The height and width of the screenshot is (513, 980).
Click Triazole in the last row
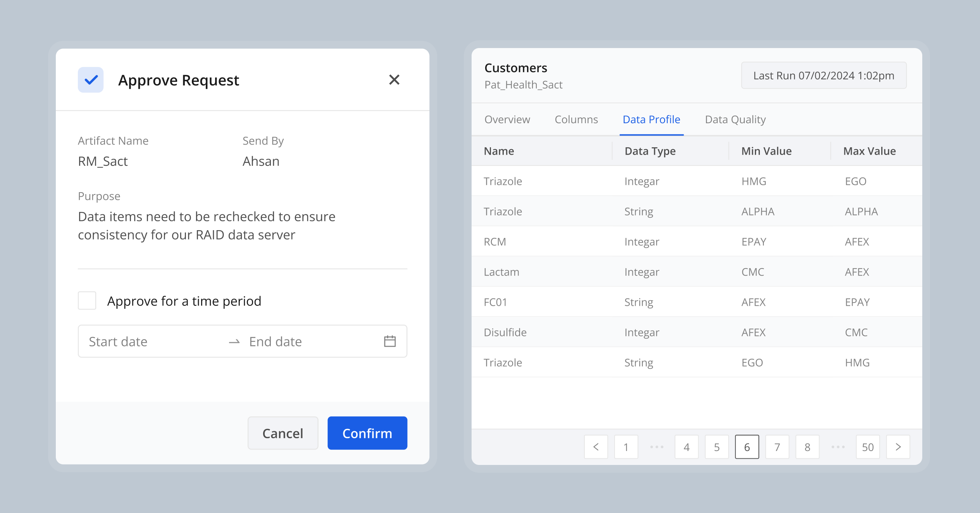point(503,363)
